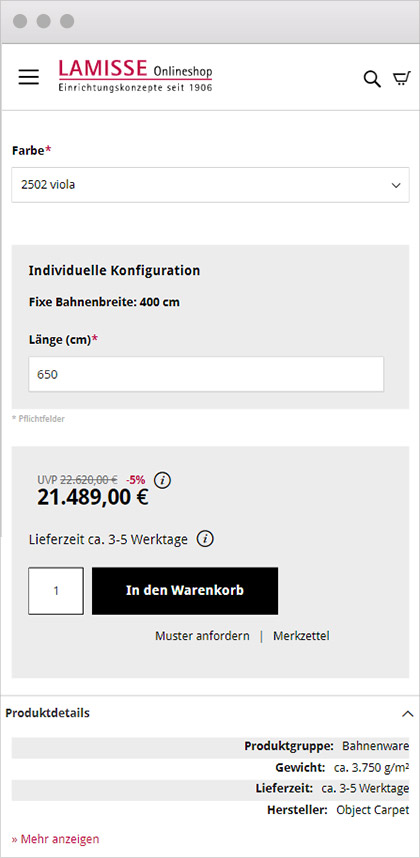Click the Produktdetails header
Screen dimensions: 420x858
pos(48,713)
